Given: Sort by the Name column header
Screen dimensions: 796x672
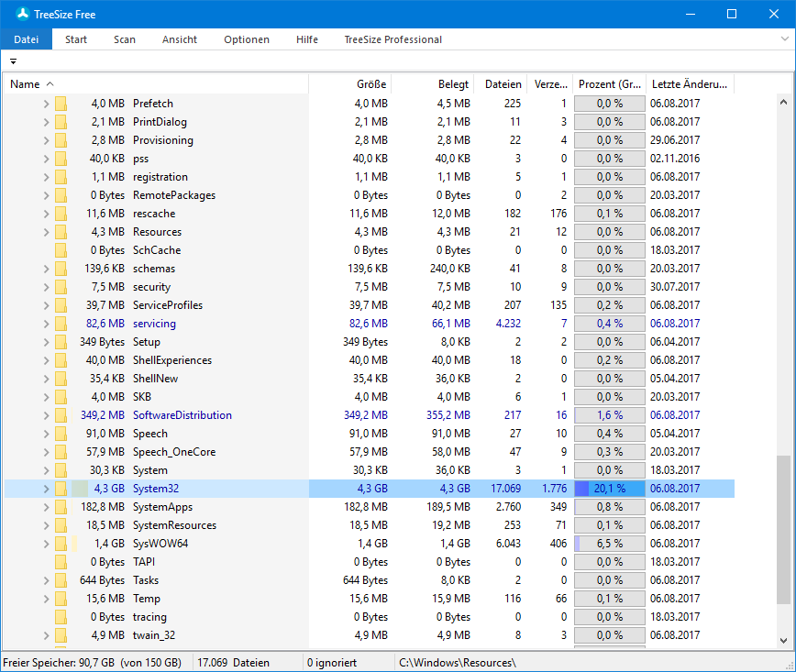Looking at the screenshot, I should click(x=156, y=84).
